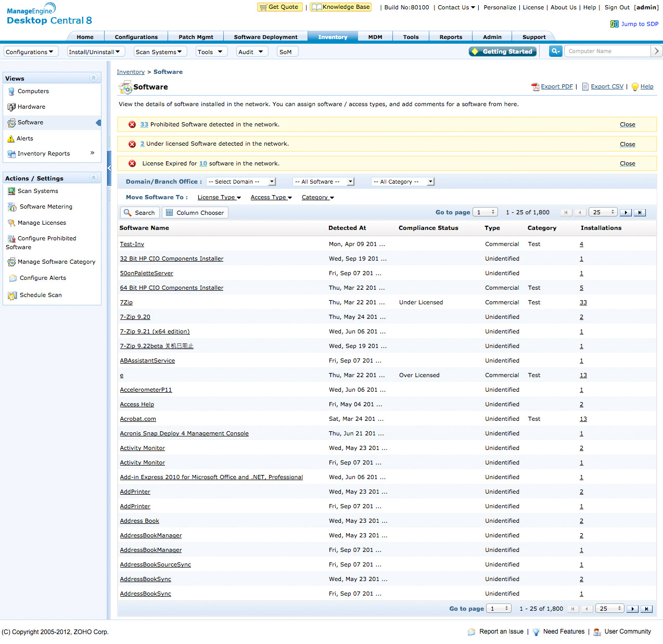This screenshot has width=663, height=644.
Task: Open the Acrobat.com software entry
Action: click(138, 419)
